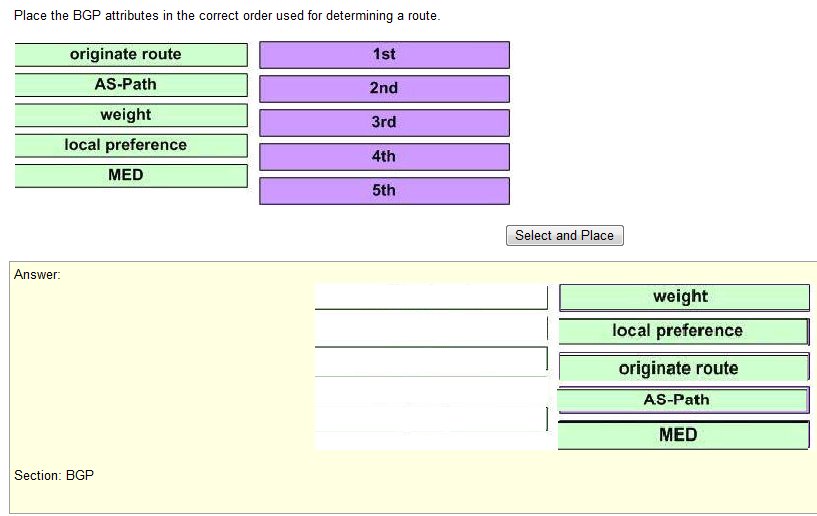817x516 pixels.
Task: Select 'AS-Path' in the Answer section
Action: point(683,400)
